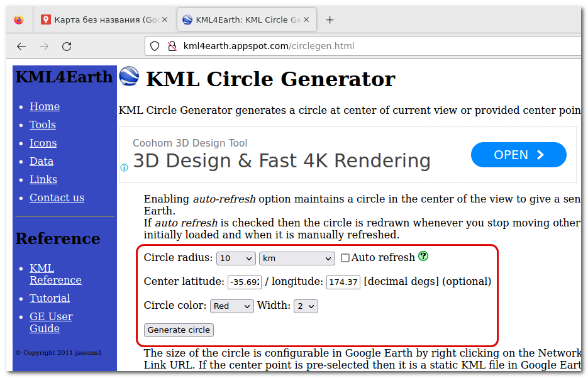The width and height of the screenshot is (588, 378).
Task: Go back with the browser back arrow
Action: click(21, 46)
